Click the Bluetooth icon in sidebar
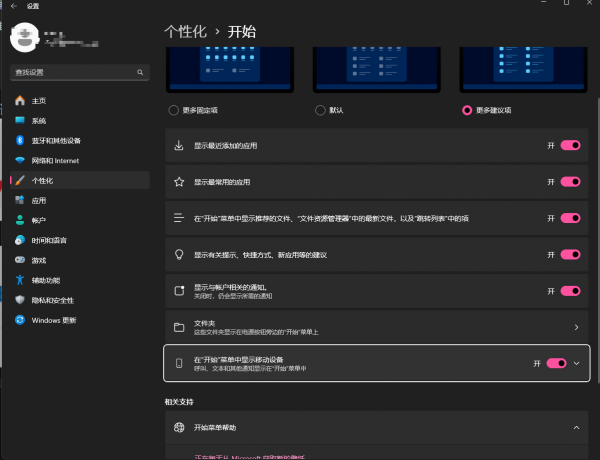 point(20,140)
